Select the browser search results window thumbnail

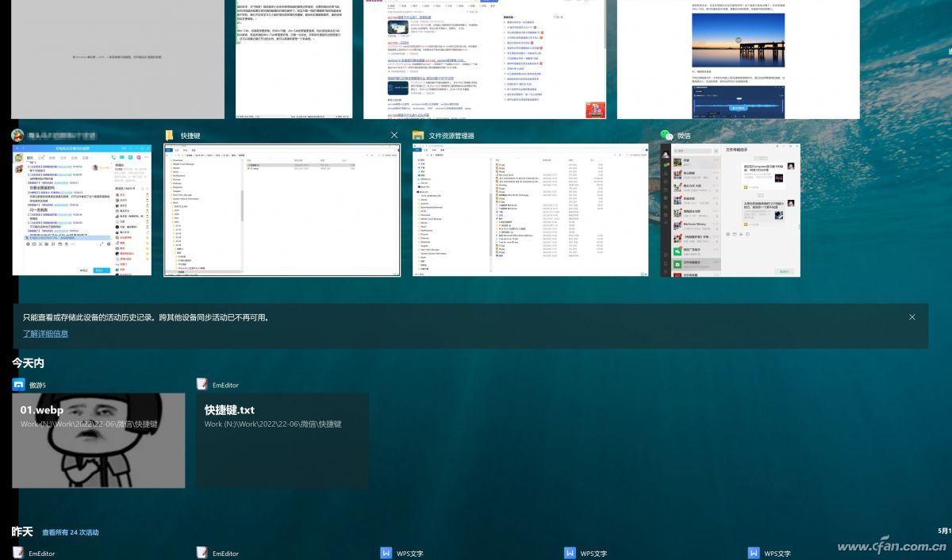485,59
